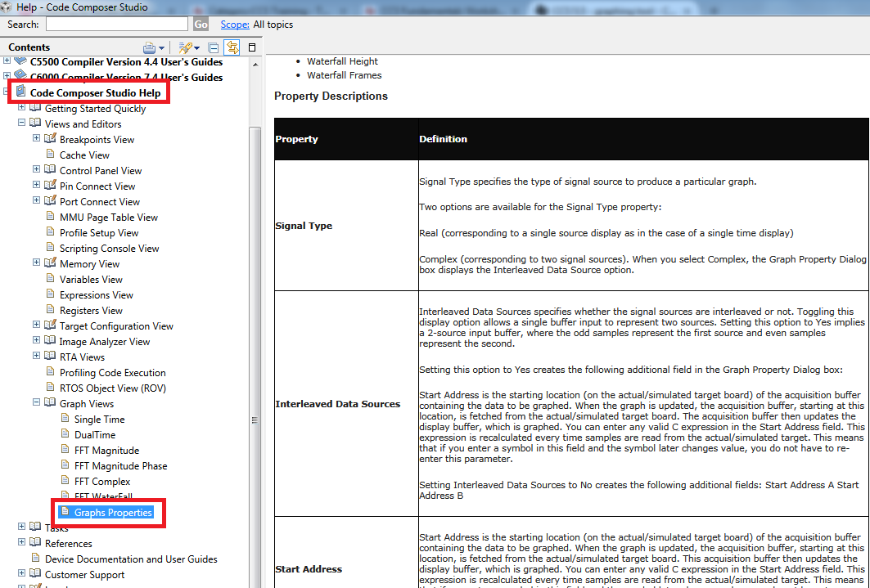The height and width of the screenshot is (588, 870).
Task: Click the C6000 Compiler guide book icon
Action: pyautogui.click(x=20, y=75)
